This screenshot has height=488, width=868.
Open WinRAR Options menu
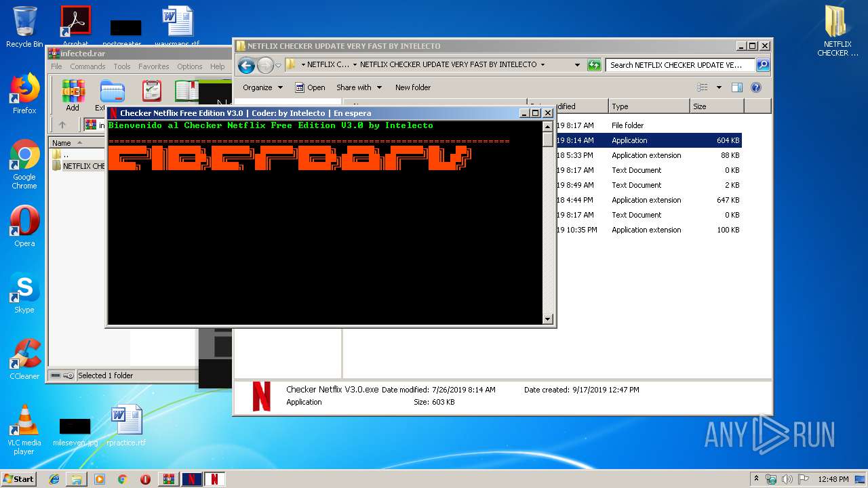pyautogui.click(x=190, y=66)
